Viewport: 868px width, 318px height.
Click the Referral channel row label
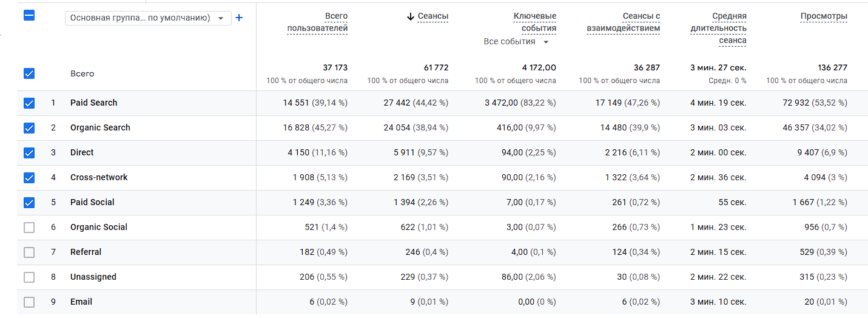(x=86, y=252)
